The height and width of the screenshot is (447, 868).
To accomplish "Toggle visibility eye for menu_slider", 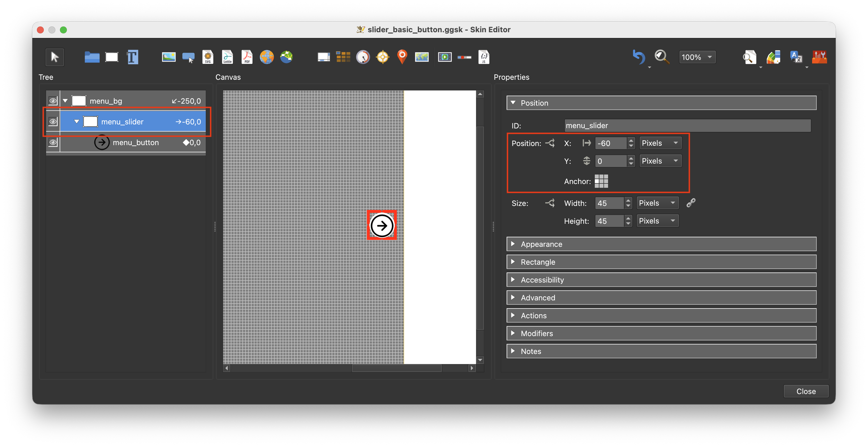I will 53,122.
